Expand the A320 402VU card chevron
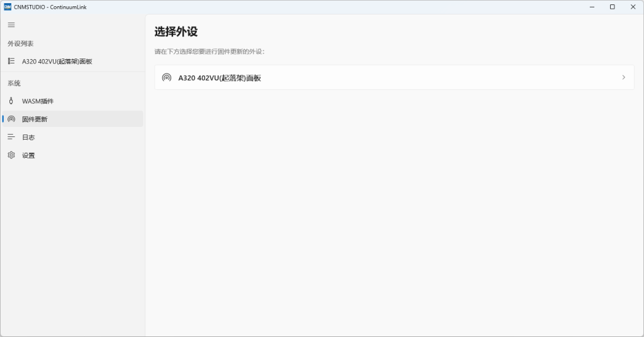The height and width of the screenshot is (337, 644). pos(623,77)
